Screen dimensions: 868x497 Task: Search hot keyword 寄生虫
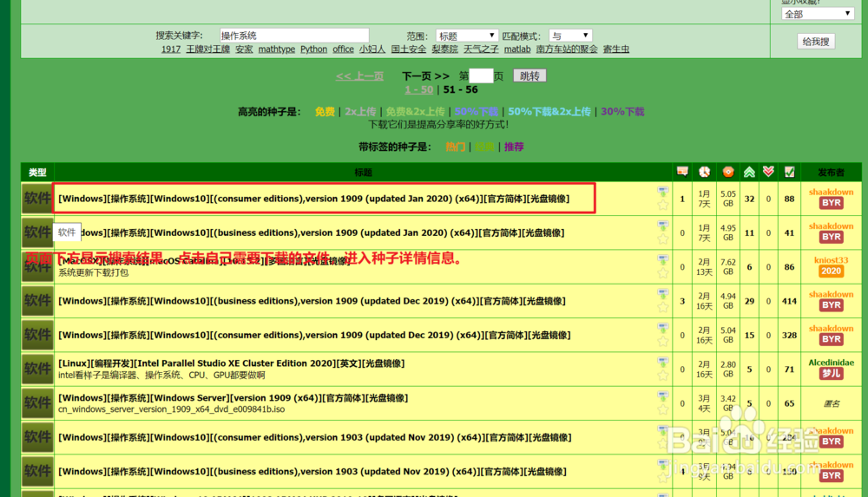616,49
